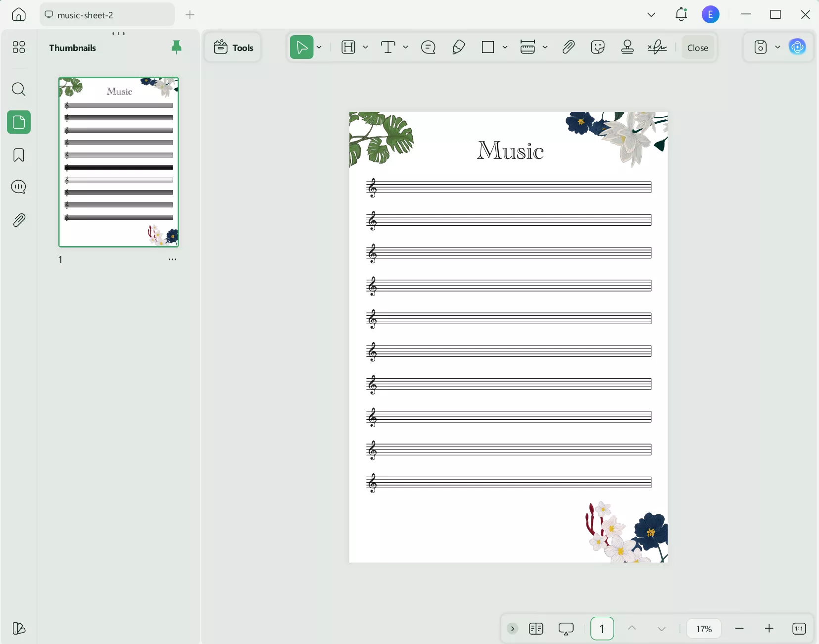Viewport: 819px width, 644px height.
Task: Open the 17% zoom level dropdown
Action: point(704,629)
